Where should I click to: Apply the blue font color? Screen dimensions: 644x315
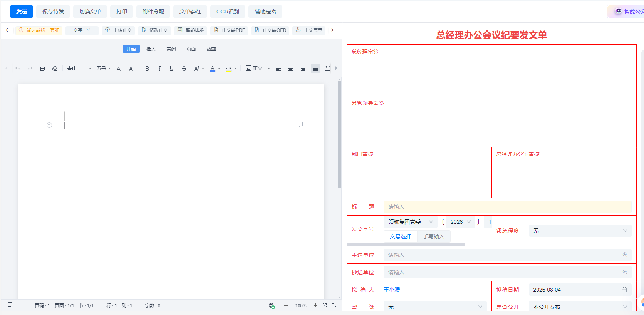coord(213,69)
